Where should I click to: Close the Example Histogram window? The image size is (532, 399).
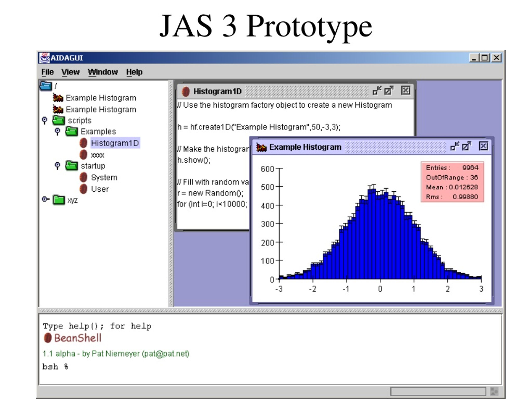[483, 146]
